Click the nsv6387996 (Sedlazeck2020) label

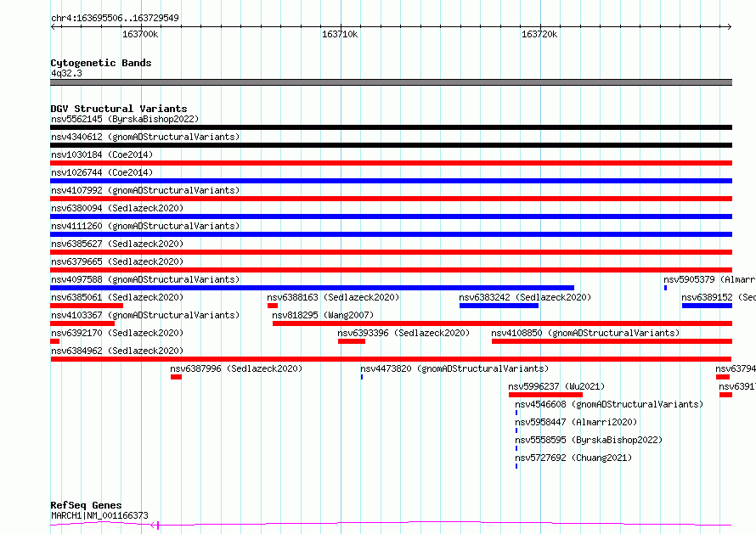pyautogui.click(x=236, y=368)
